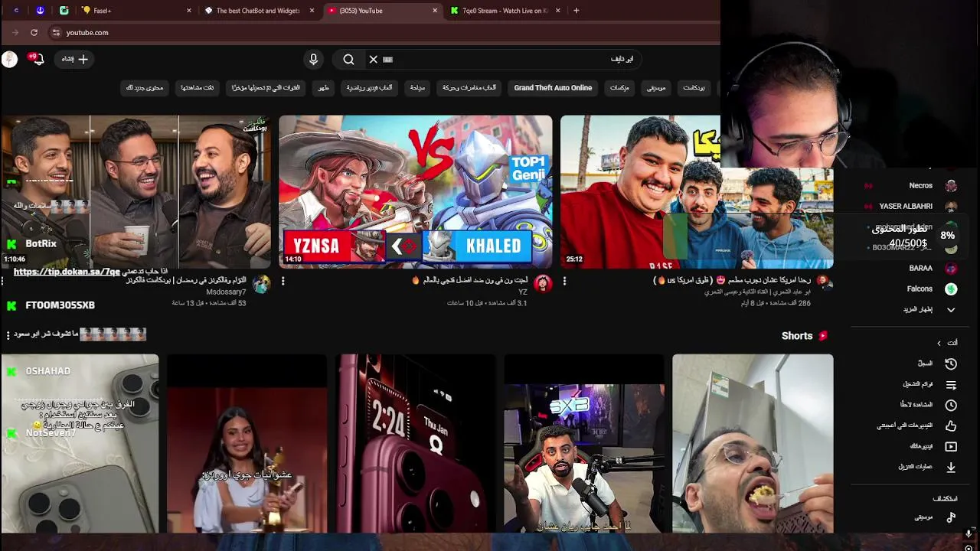Open Downloads (عمليات التنزيل) arrow icon
980x551 pixels.
point(951,467)
